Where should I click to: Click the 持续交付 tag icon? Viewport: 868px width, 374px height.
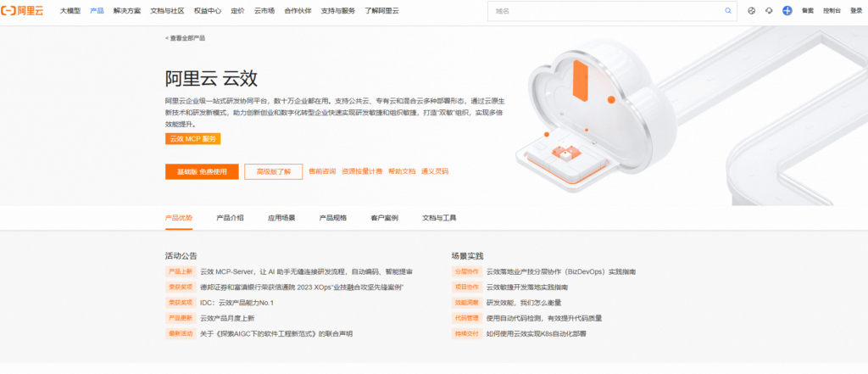(x=467, y=333)
